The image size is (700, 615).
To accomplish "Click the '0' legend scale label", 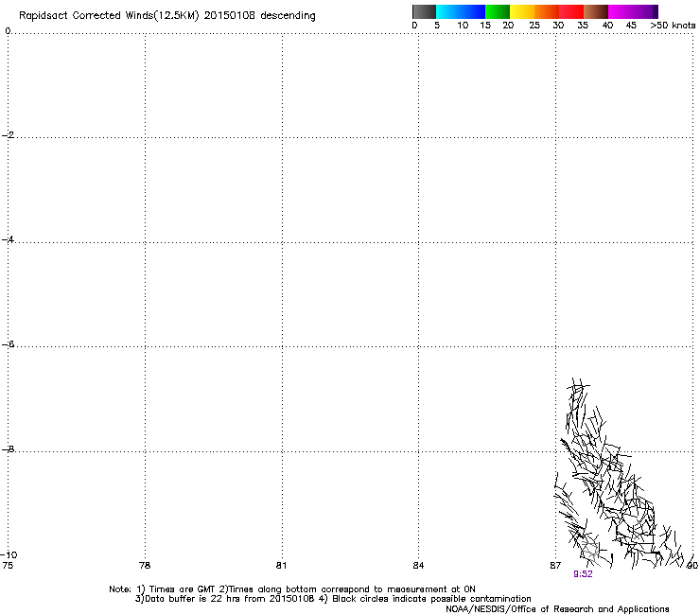I will (x=414, y=26).
